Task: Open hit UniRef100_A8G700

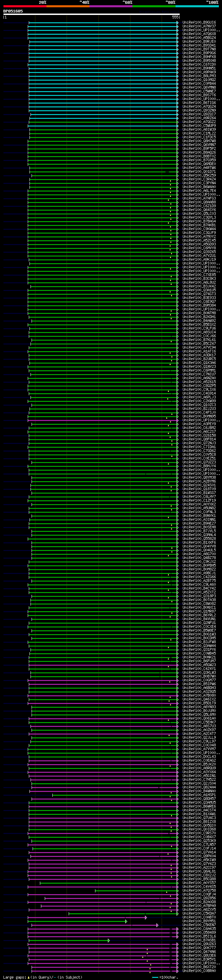Action: click(199, 554)
